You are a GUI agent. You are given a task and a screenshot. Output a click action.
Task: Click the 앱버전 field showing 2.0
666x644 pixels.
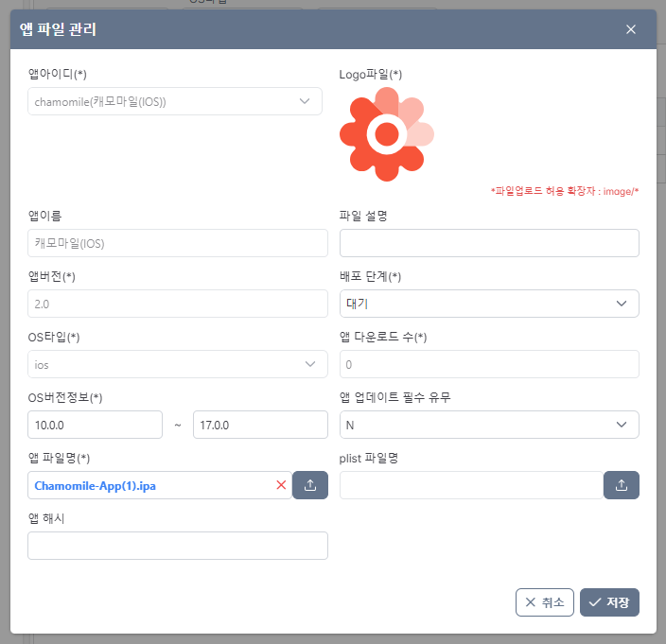177,304
